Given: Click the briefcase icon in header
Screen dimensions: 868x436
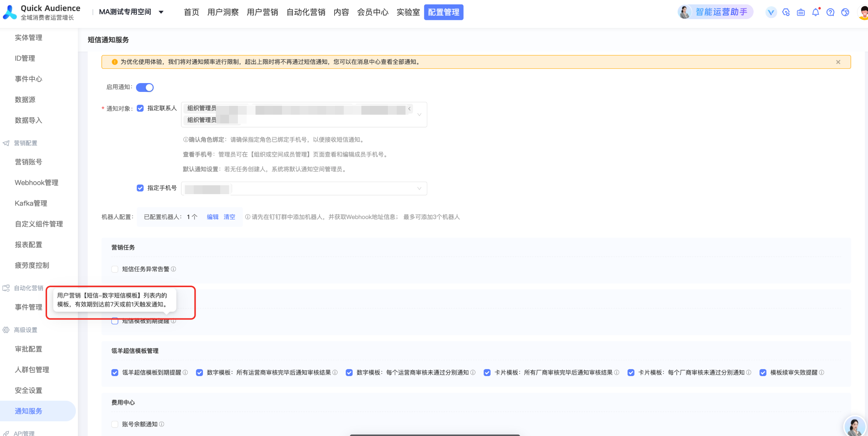Looking at the screenshot, I should tap(801, 12).
